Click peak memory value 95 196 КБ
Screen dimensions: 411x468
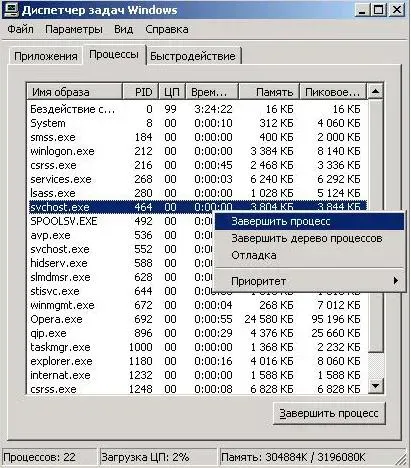tap(336, 319)
